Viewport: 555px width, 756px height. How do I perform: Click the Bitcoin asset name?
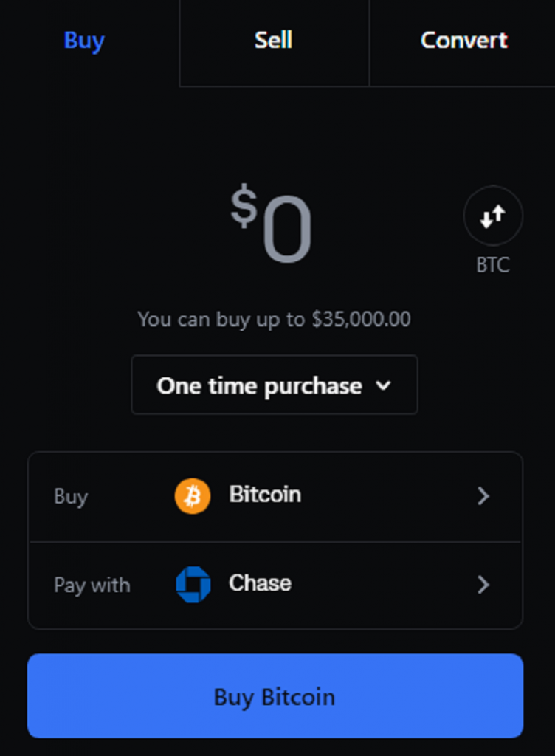[x=265, y=495]
